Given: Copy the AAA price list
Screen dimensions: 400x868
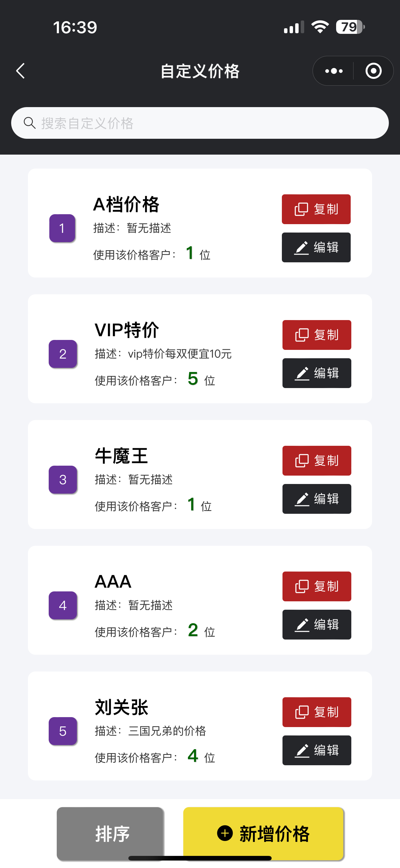Looking at the screenshot, I should (x=317, y=586).
